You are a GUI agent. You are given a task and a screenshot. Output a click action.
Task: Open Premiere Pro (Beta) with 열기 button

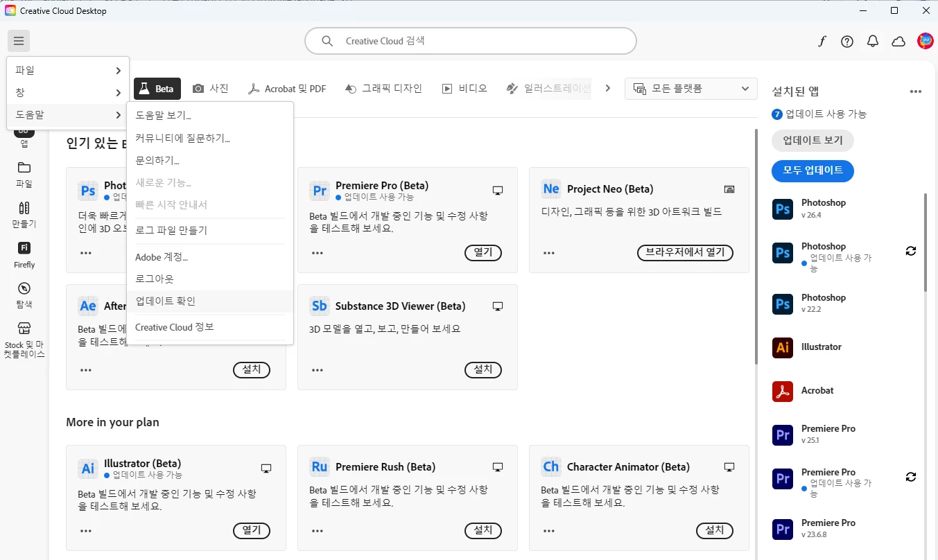coord(483,252)
